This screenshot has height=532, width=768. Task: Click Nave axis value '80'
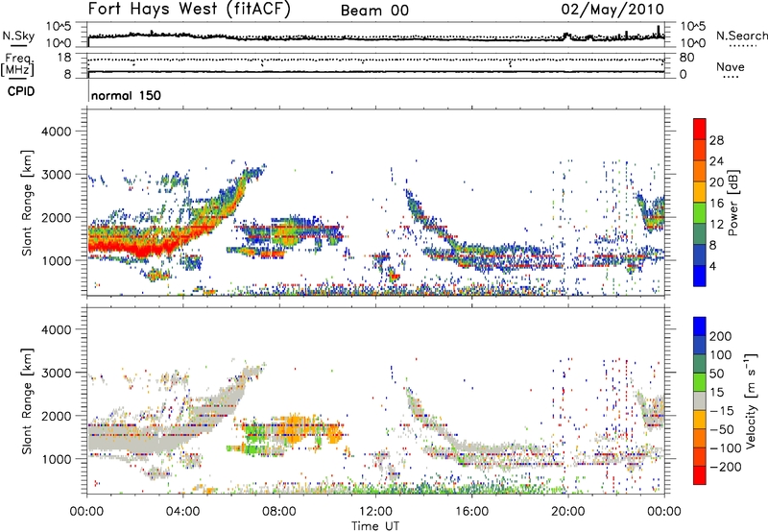pos(687,58)
